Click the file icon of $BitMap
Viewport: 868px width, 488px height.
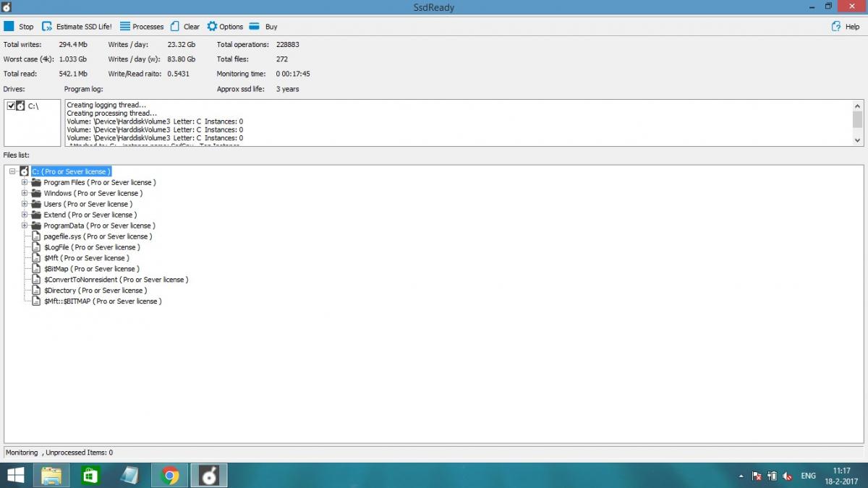[x=36, y=269]
